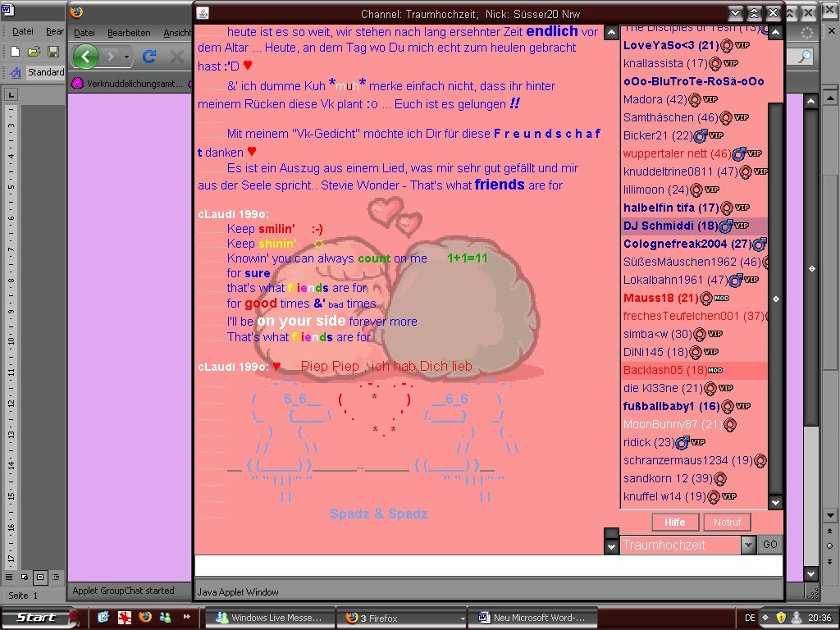Click Word Outline view button

[56, 577]
